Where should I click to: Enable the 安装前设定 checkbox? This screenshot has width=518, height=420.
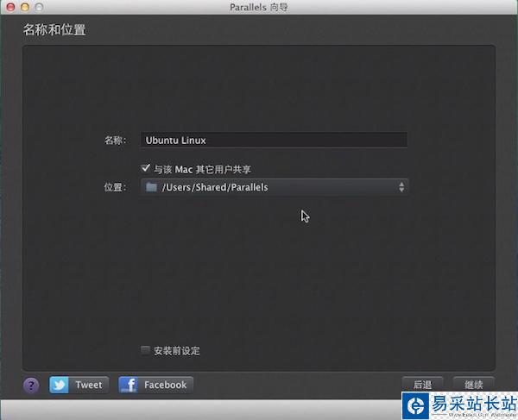(145, 350)
